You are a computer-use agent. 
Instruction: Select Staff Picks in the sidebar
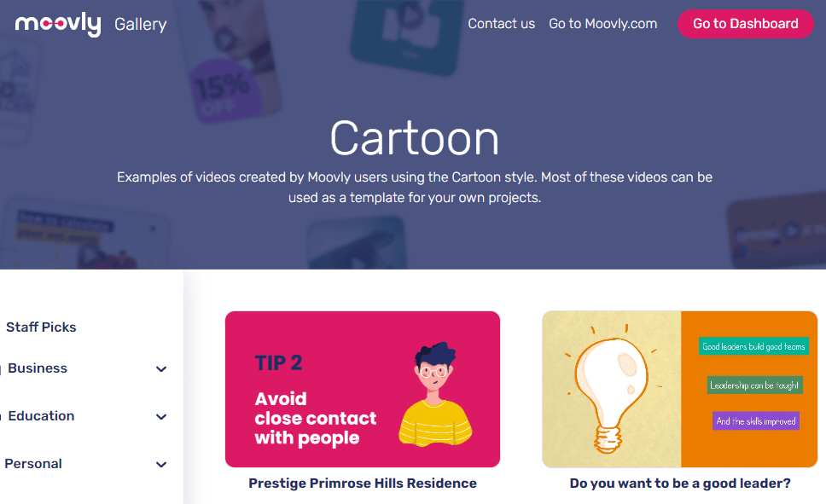click(x=41, y=327)
